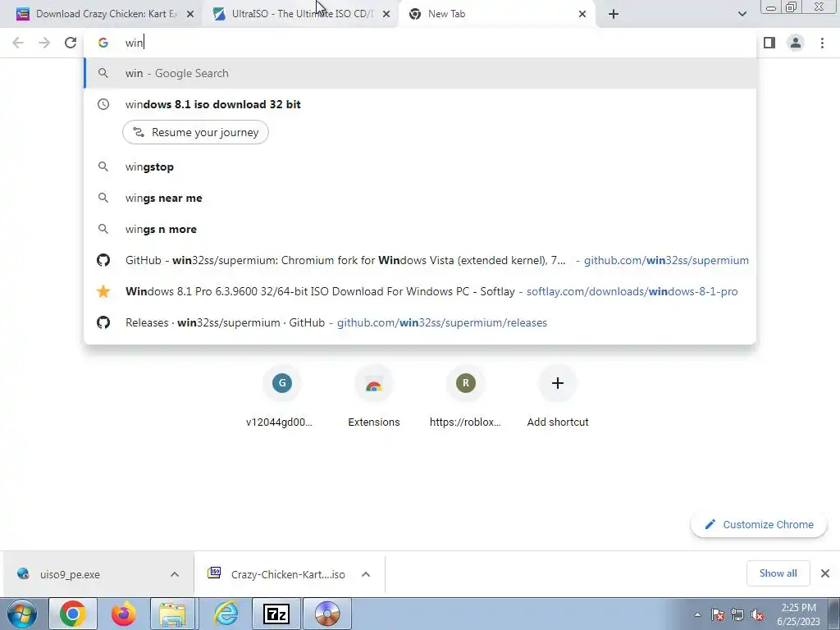Image resolution: width=840 pixels, height=630 pixels.
Task: Expand options for Crazy-Chicken-Kart iso download
Action: 366,574
